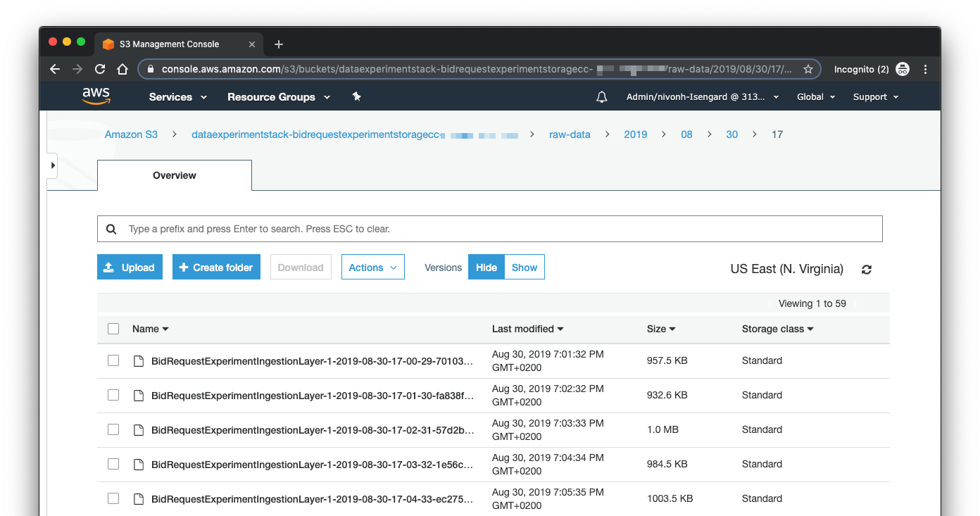
Task: Go to Amazon S3 breadcrumb
Action: click(x=131, y=134)
